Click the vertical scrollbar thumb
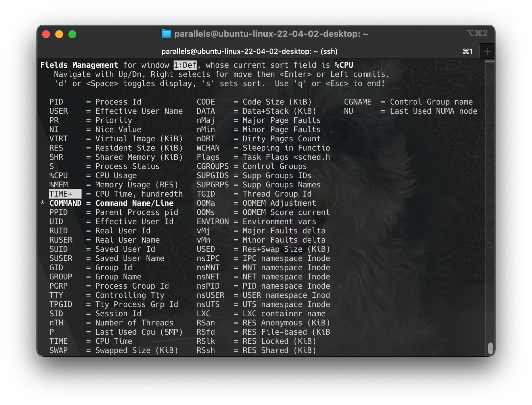Screen dimensions: 532x405 (490, 348)
